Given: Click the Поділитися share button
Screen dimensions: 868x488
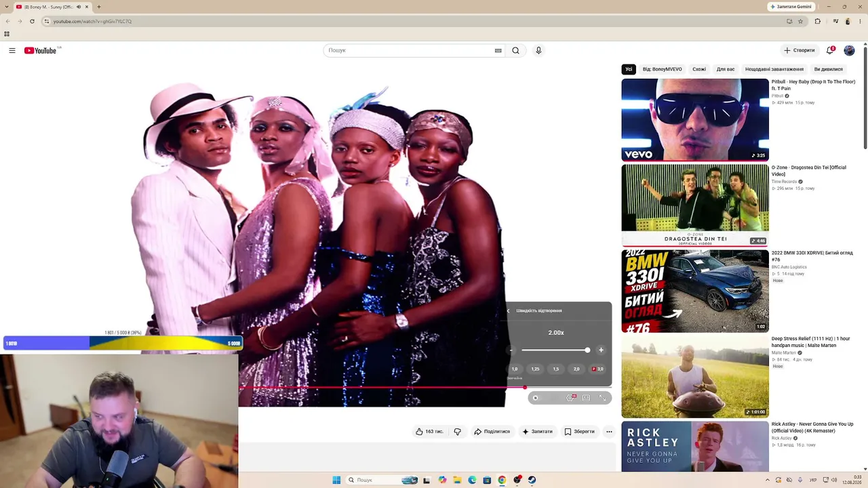Looking at the screenshot, I should [x=492, y=431].
